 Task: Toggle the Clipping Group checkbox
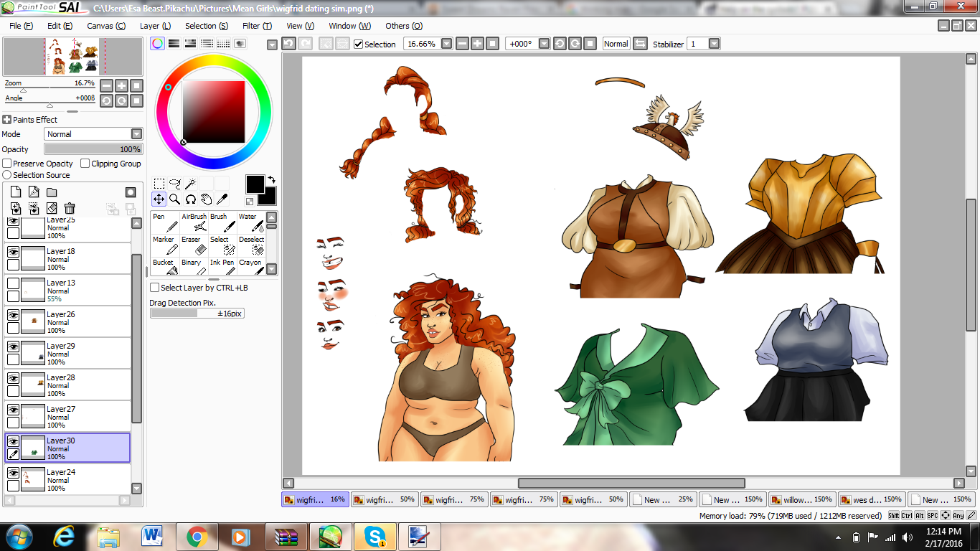point(85,164)
